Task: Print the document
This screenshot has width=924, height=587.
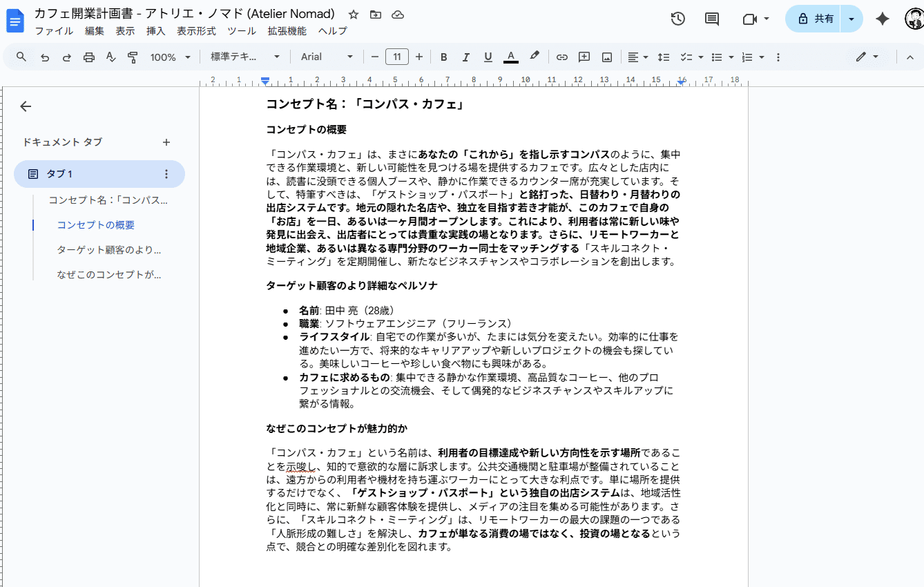Action: [x=89, y=57]
